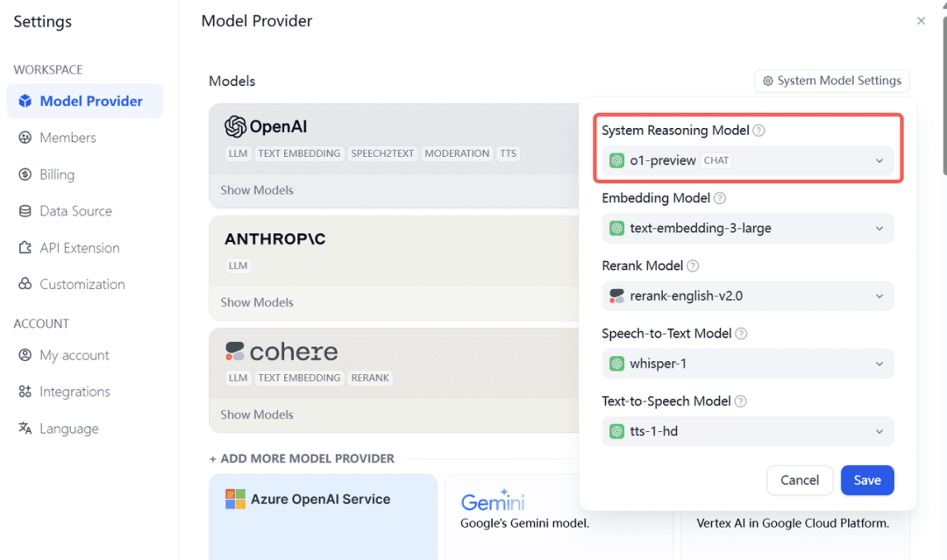Click the settings panel scrollbar

pos(943,96)
